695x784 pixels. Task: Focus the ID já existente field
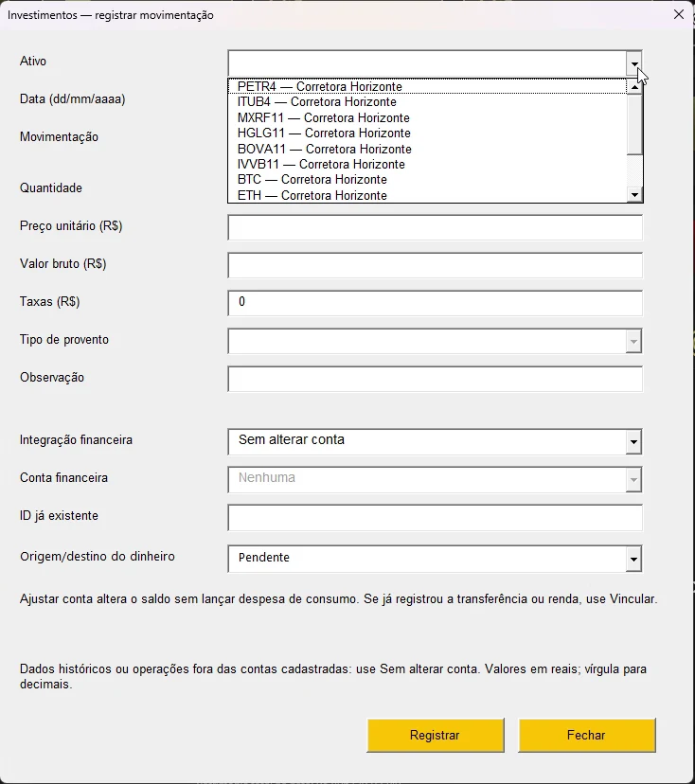point(435,518)
